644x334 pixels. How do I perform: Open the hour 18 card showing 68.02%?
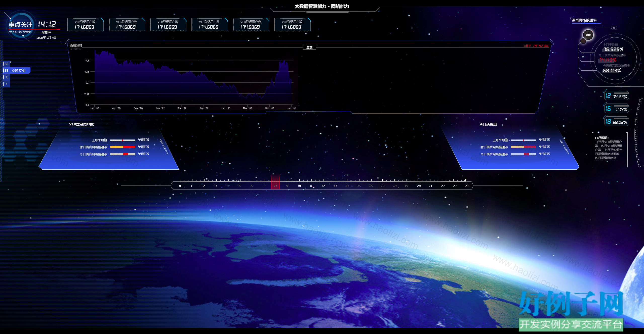(616, 122)
